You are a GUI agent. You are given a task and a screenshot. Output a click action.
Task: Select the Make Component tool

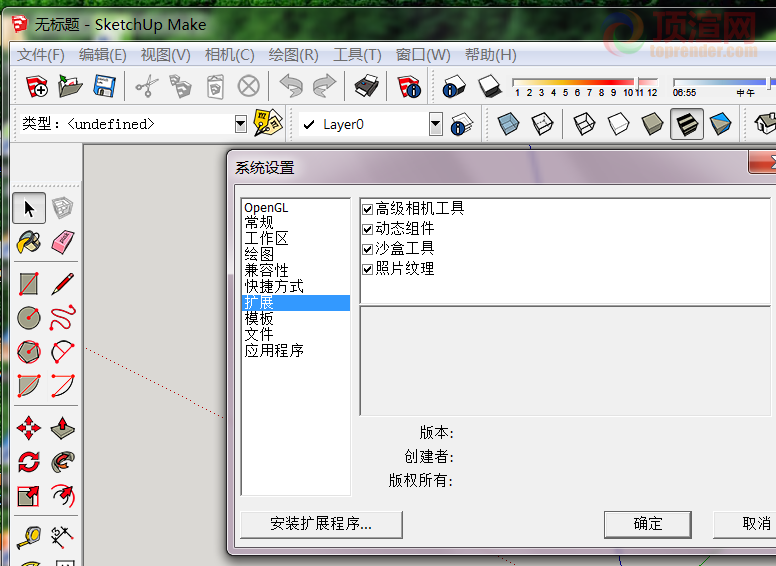pos(62,208)
